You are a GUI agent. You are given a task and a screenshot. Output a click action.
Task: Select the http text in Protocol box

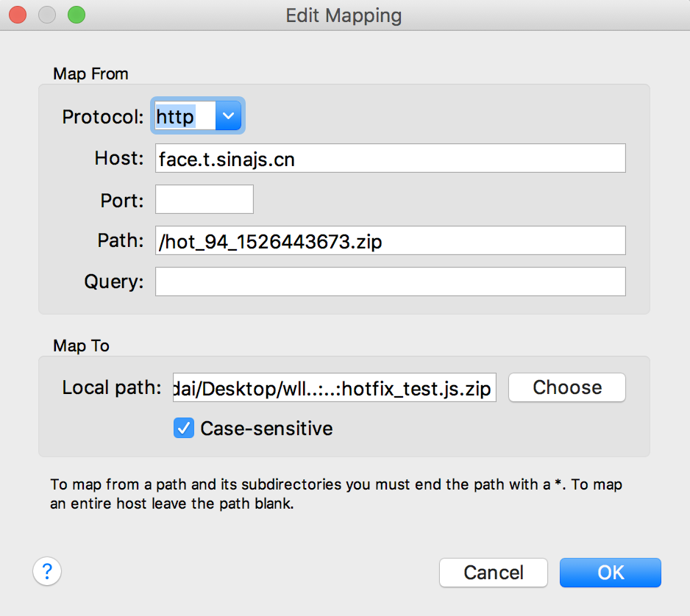177,116
